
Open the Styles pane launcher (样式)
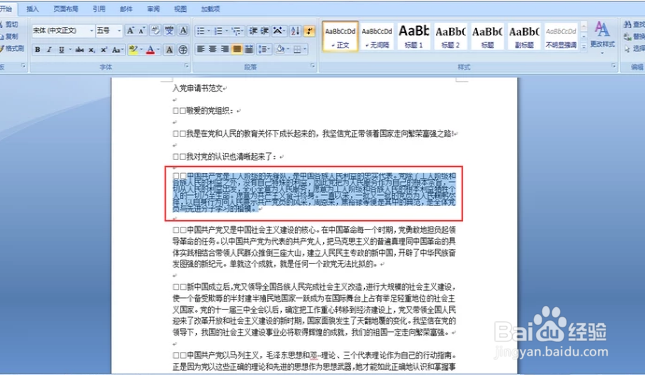click(x=614, y=66)
